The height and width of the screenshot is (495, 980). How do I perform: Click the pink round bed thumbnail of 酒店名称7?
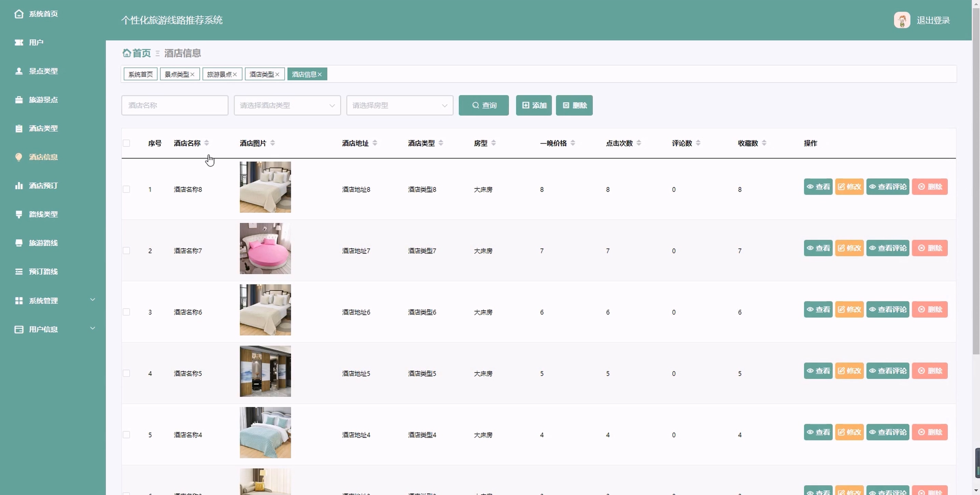point(265,249)
